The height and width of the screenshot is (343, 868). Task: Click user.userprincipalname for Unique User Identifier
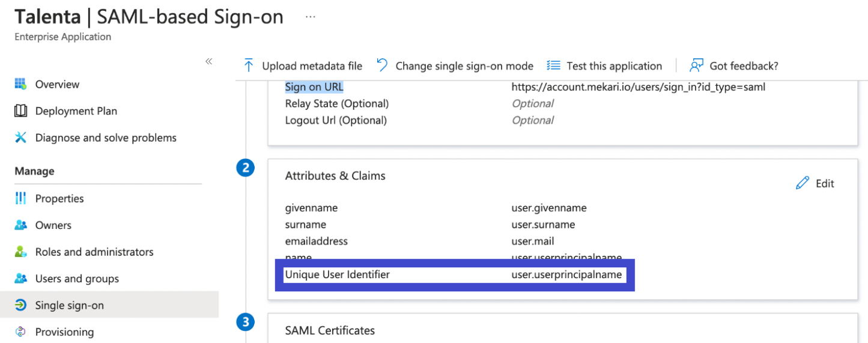click(x=566, y=275)
